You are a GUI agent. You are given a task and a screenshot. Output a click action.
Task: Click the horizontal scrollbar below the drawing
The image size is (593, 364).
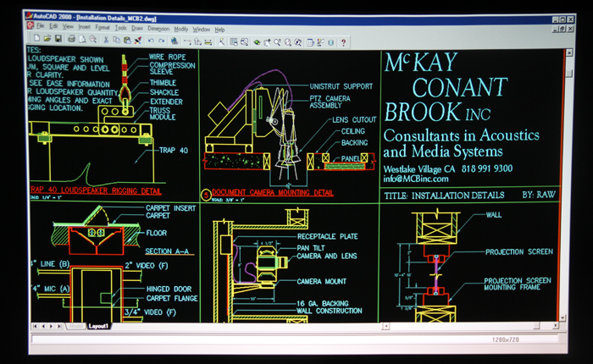click(339, 326)
